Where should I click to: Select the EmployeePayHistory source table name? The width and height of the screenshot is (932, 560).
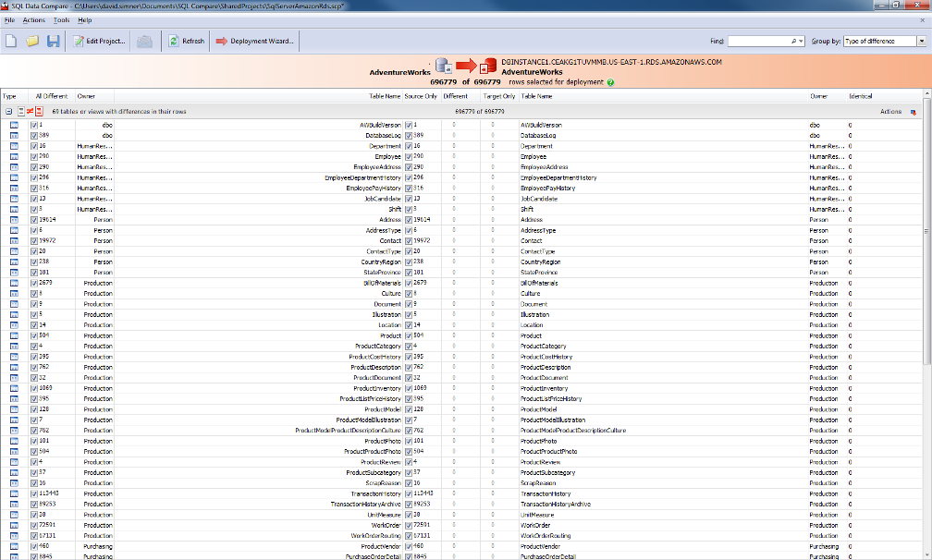[374, 189]
